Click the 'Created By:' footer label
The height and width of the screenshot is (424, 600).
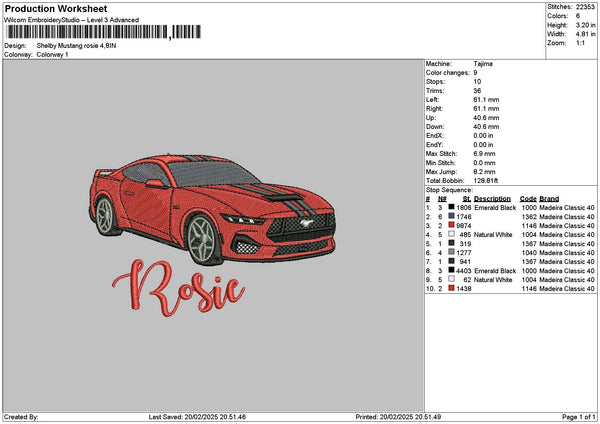21,417
